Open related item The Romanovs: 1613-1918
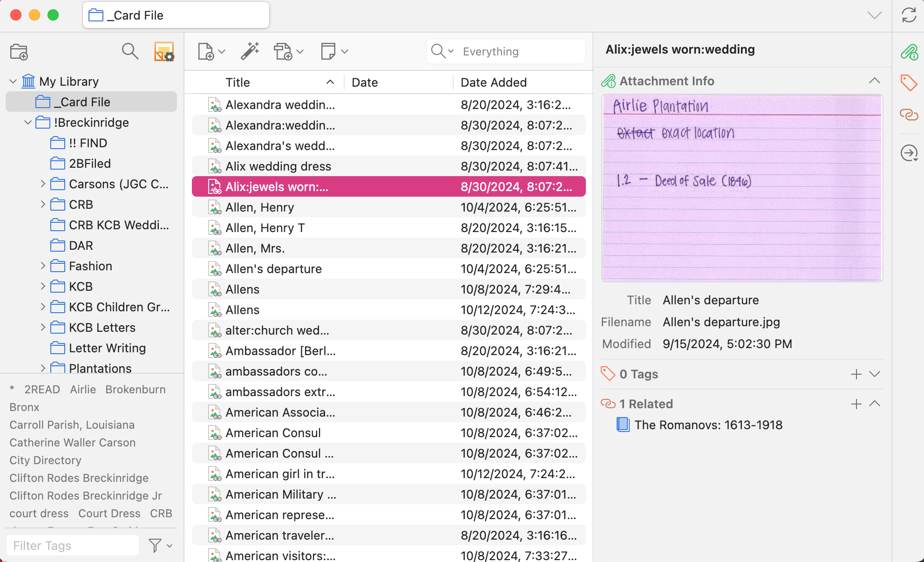Screen dimensions: 924x562 [708, 425]
